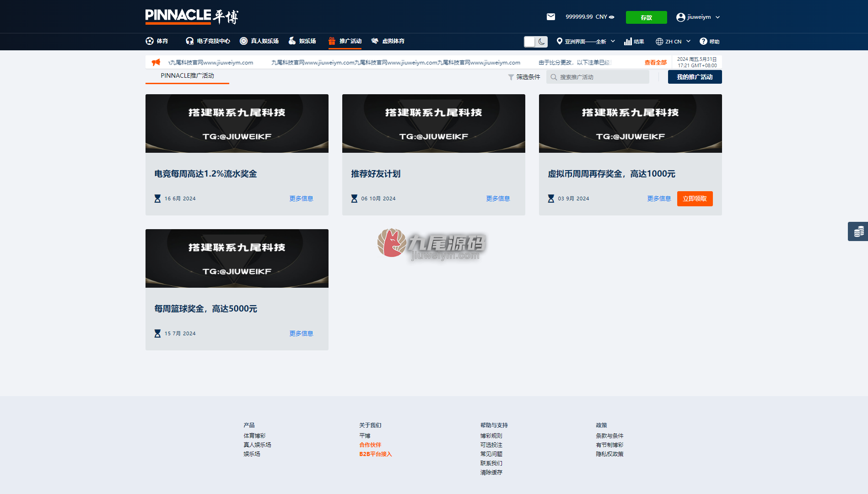The image size is (868, 494).
Task: Expand the ZH CN language dropdown
Action: pyautogui.click(x=673, y=41)
